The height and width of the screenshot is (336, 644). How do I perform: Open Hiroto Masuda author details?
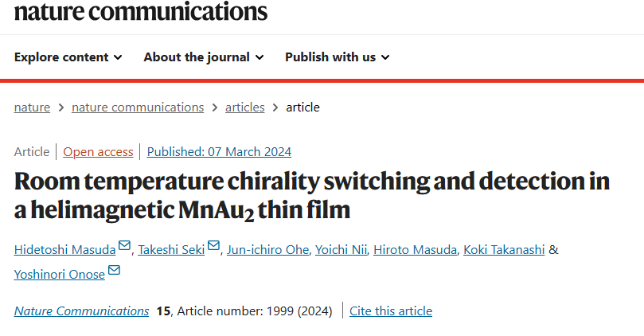coord(415,250)
